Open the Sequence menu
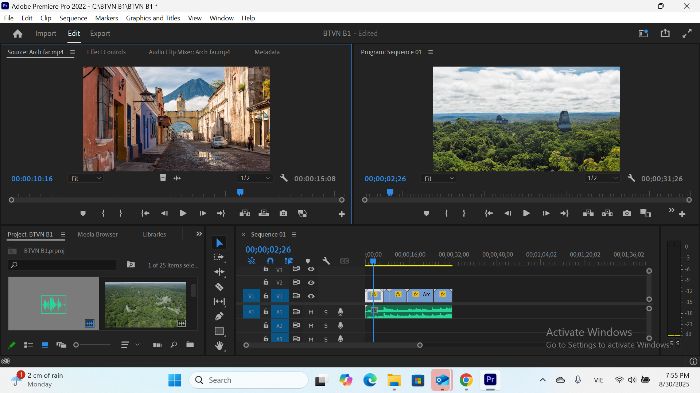Screen dimensions: 700x393 click(73, 18)
